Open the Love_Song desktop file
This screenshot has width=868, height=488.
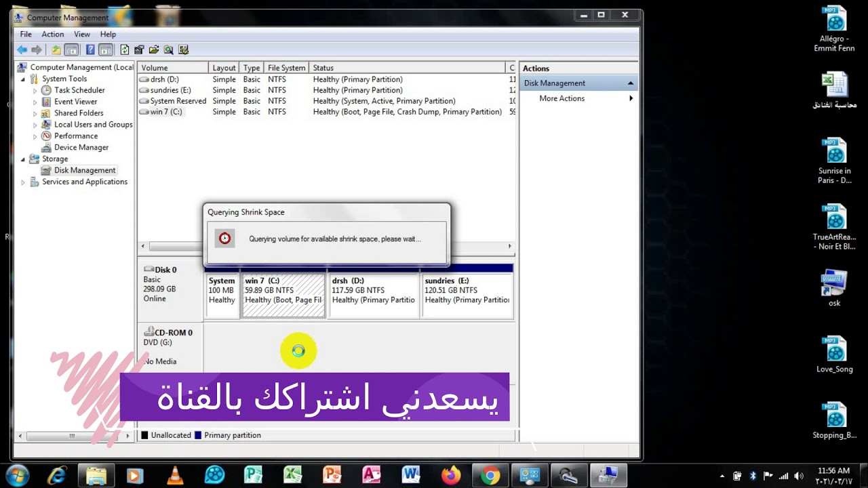(835, 354)
